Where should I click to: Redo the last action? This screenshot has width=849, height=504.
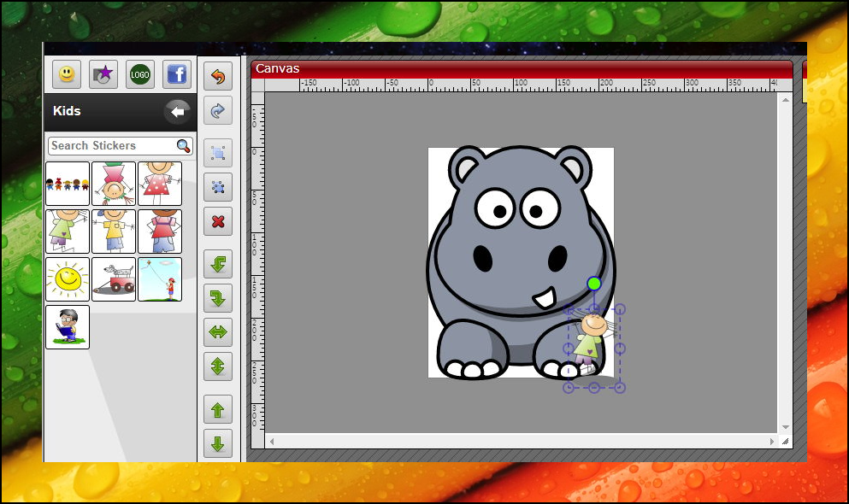[218, 111]
